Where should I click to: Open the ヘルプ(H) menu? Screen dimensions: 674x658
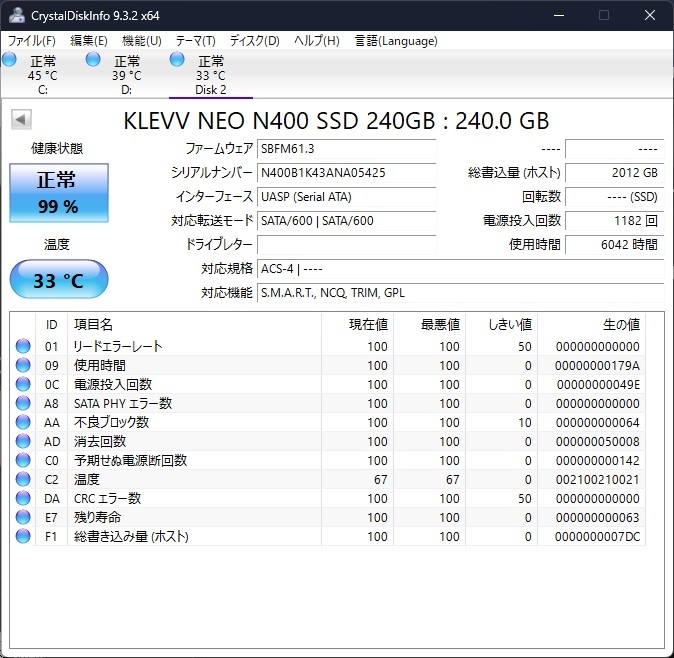click(x=317, y=41)
